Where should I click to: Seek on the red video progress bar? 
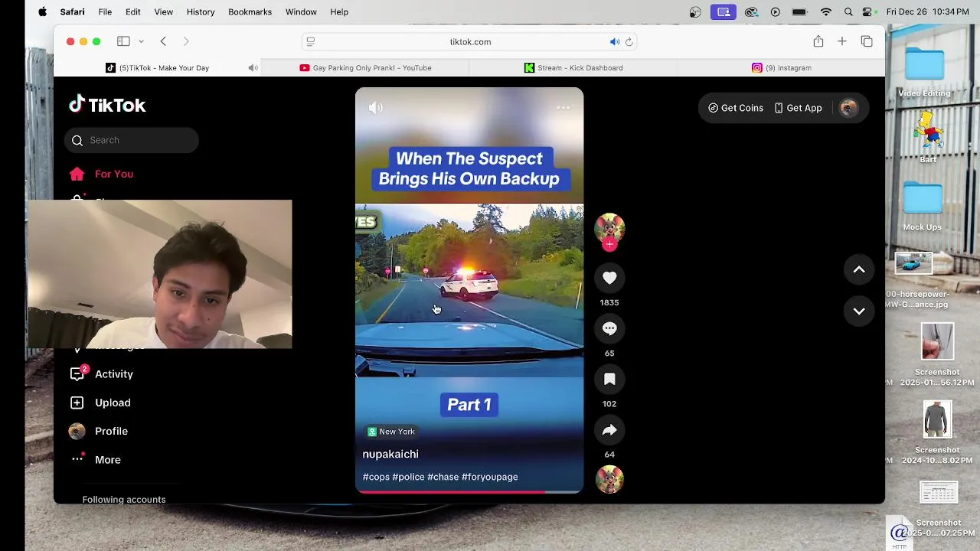point(469,492)
